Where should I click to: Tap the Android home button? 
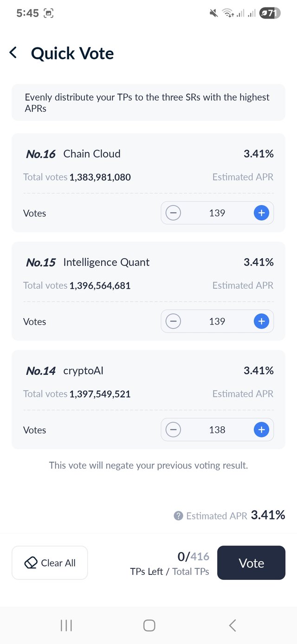pos(149,625)
